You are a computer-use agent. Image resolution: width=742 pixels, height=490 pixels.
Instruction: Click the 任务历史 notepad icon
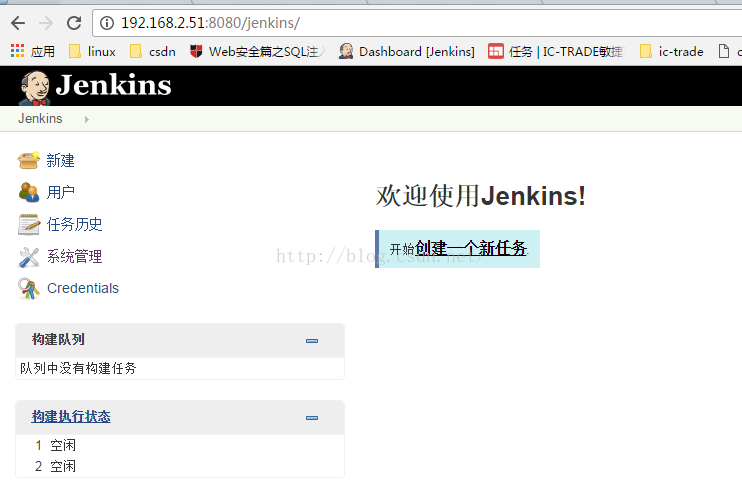pos(29,224)
